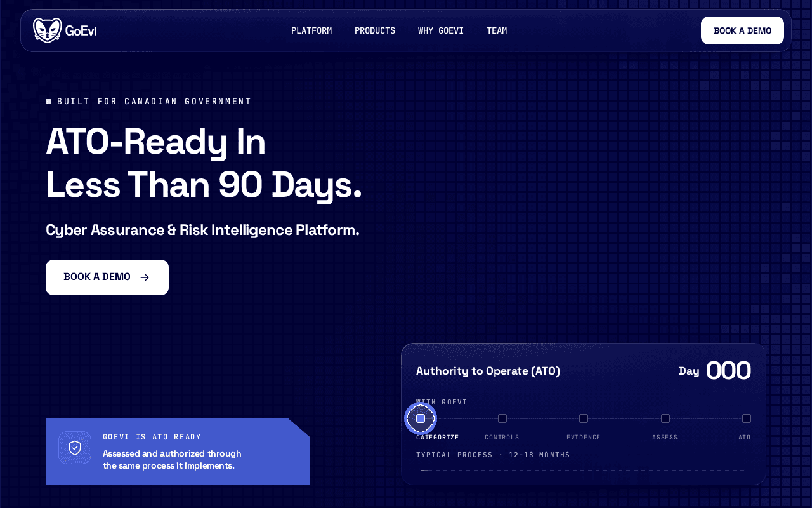Screen dimensions: 812x508
Task: Click the 'ATO-Ready In Less Than 90 Days.' headline
Action: tap(204, 163)
